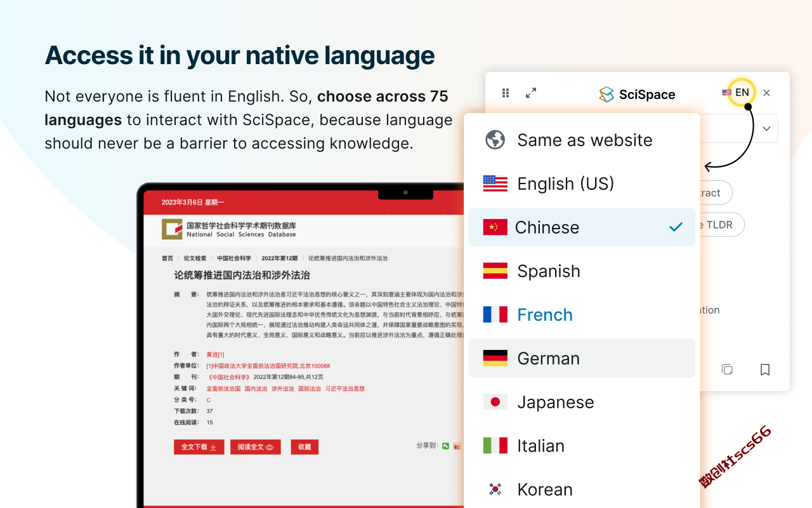Open the 首页 breadcrumb link

[167, 258]
